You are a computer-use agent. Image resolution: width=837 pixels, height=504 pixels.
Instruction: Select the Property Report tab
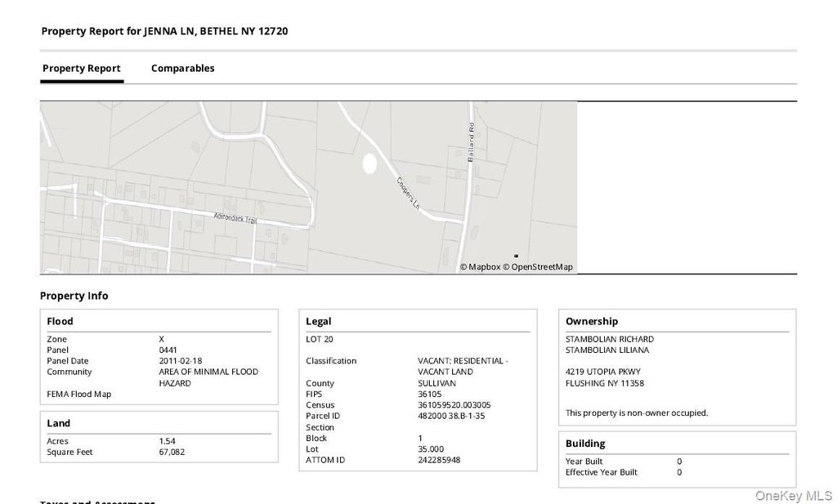(x=82, y=69)
